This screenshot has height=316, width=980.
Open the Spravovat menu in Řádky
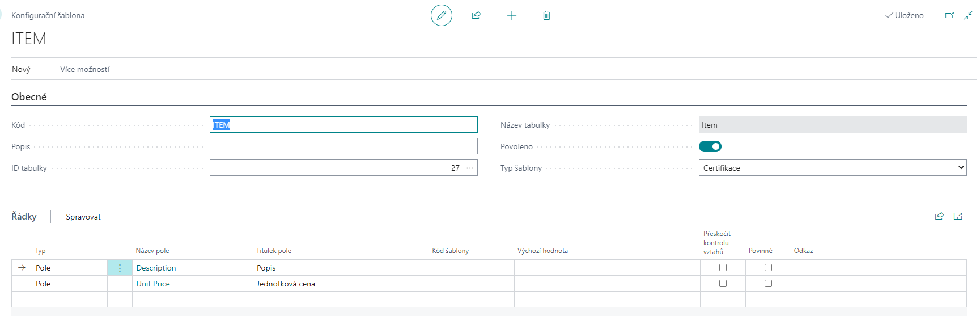pyautogui.click(x=83, y=217)
